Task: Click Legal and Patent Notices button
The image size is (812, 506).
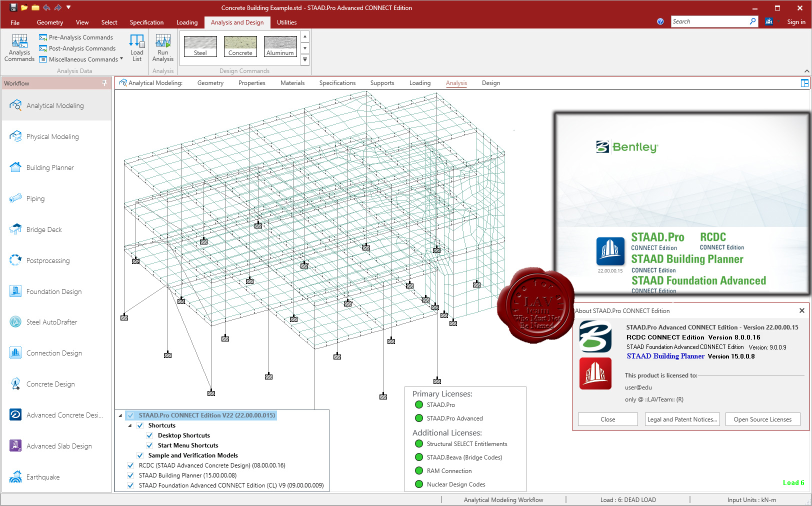Action: 682,419
